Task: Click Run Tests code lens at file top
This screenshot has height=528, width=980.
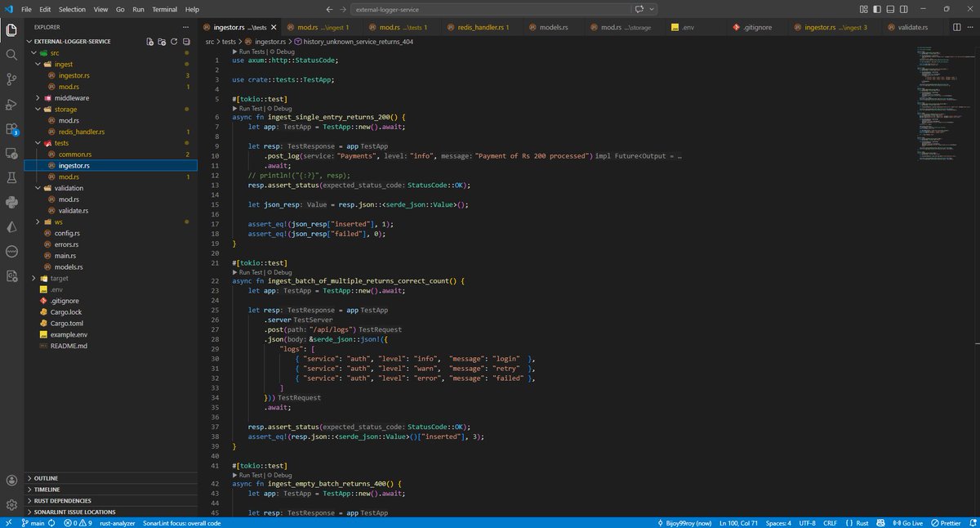Action: point(250,51)
